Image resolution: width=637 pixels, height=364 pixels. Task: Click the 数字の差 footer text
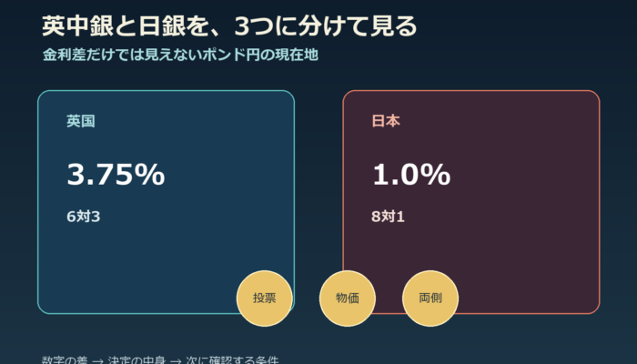click(x=65, y=360)
